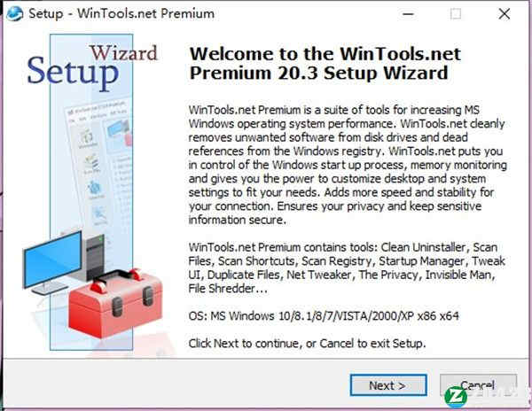Proceed with the Next > button
Viewport: 532px width, 411px height.
point(388,385)
